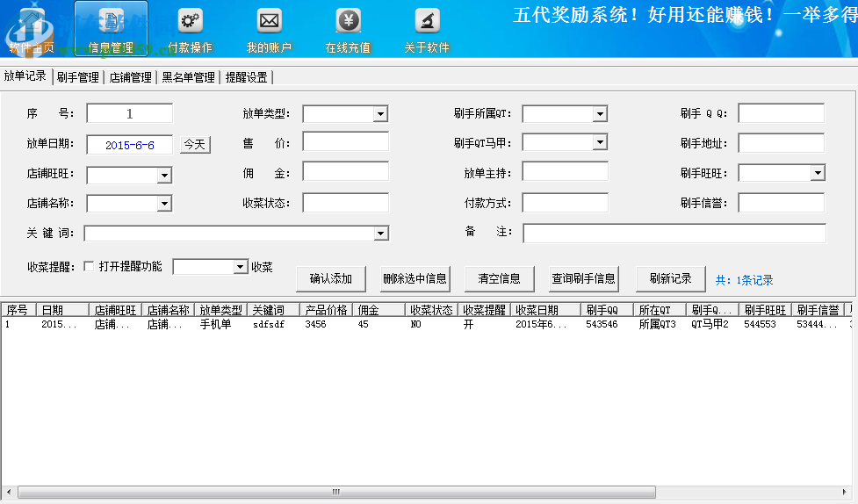
Task: Click the horizontal scrollbar thumb
Action: (336, 492)
